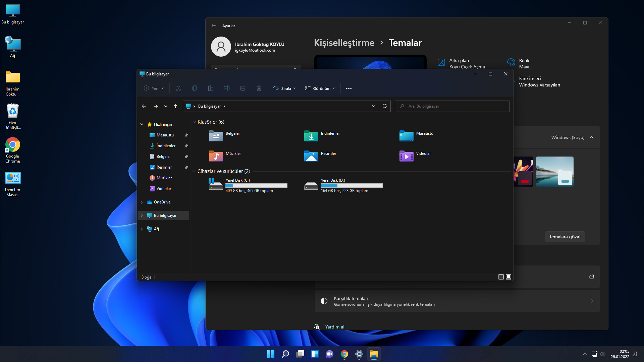This screenshot has width=644, height=362.
Task: Select İndirilenler in Quick access sidebar
Action: [166, 146]
